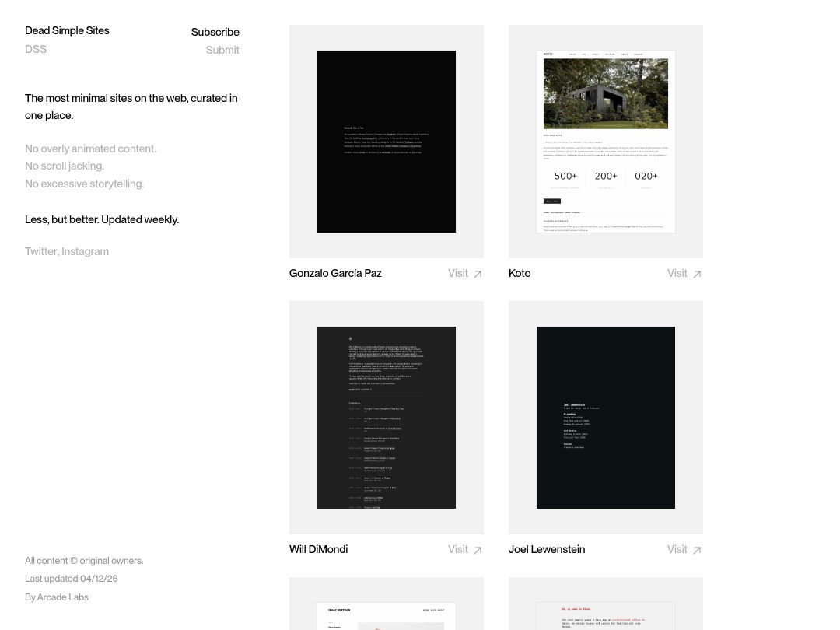This screenshot has width=840, height=630.
Task: Click the arrow icon beside Joel Lewenstein's Visit
Action: [x=696, y=549]
